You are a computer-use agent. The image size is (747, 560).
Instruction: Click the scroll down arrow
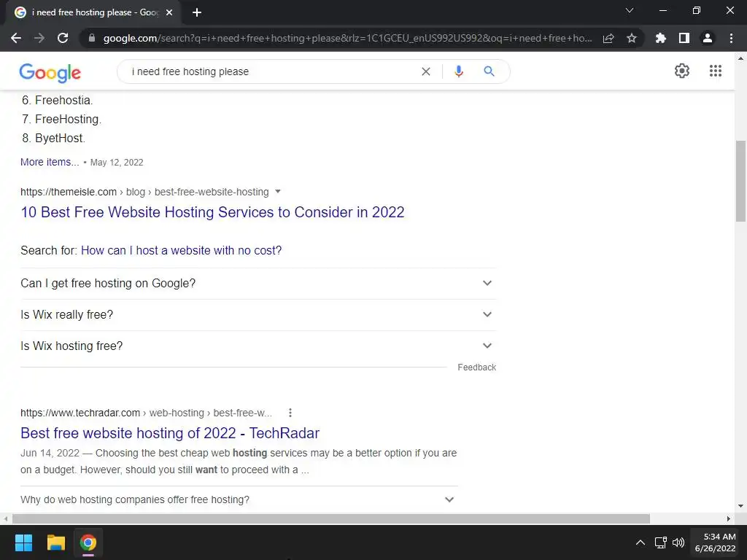[740, 506]
